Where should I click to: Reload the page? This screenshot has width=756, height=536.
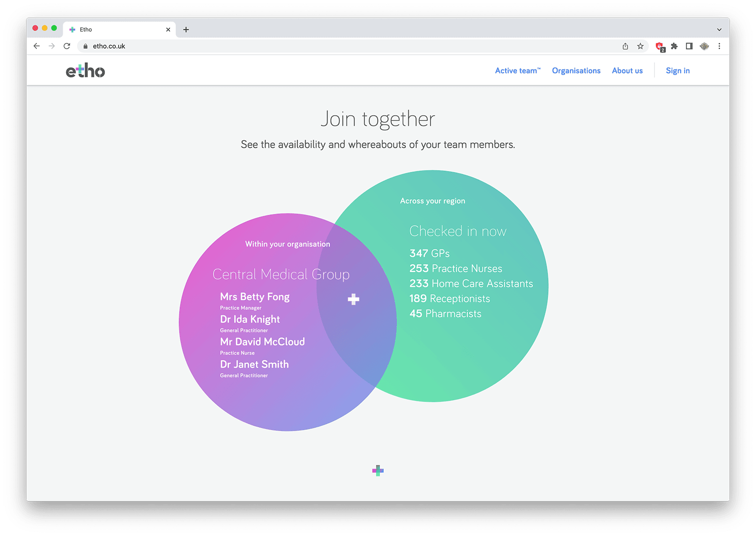(x=67, y=46)
